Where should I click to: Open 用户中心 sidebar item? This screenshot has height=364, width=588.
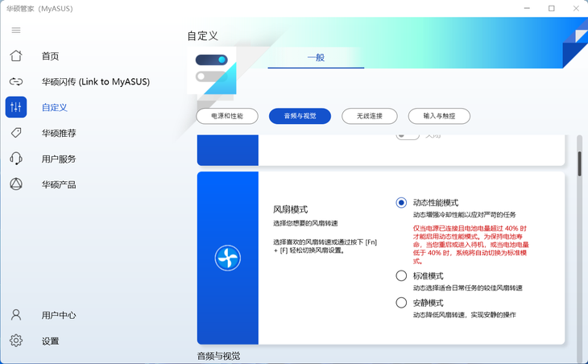point(59,315)
